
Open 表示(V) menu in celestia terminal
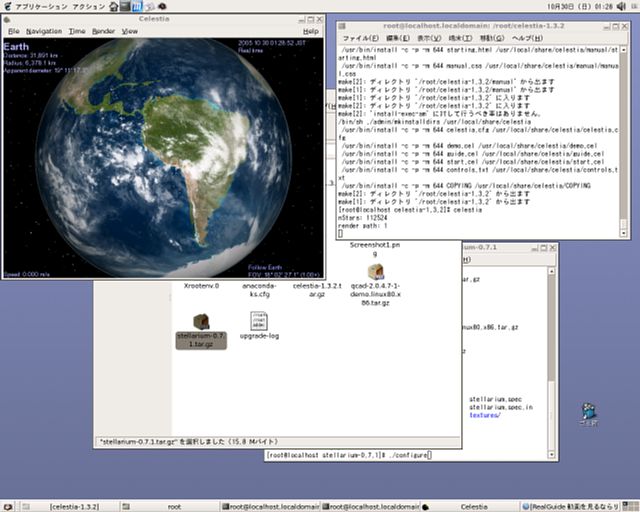pyautogui.click(x=429, y=38)
